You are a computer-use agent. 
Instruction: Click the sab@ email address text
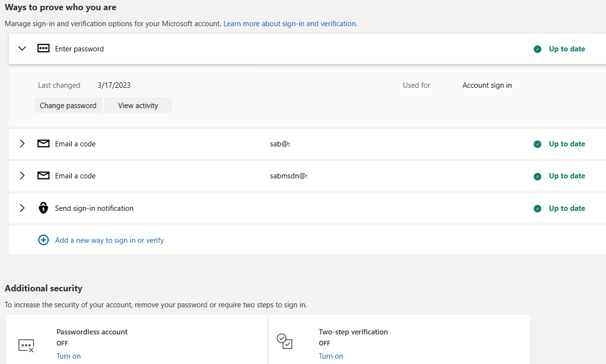click(280, 144)
